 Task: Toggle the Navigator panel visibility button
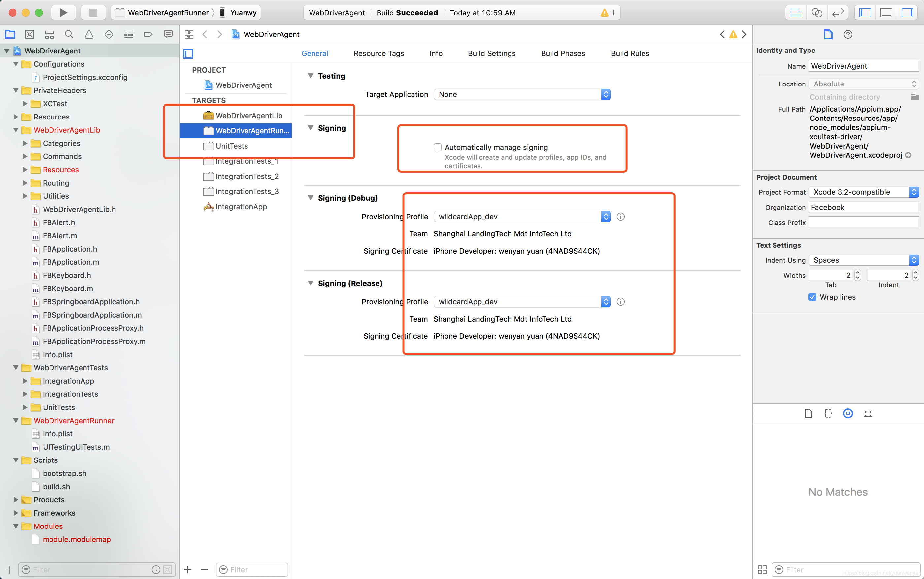(865, 12)
